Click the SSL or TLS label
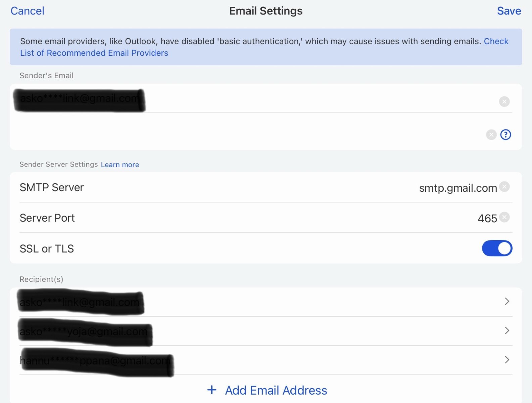Image resolution: width=532 pixels, height=403 pixels. tap(47, 249)
